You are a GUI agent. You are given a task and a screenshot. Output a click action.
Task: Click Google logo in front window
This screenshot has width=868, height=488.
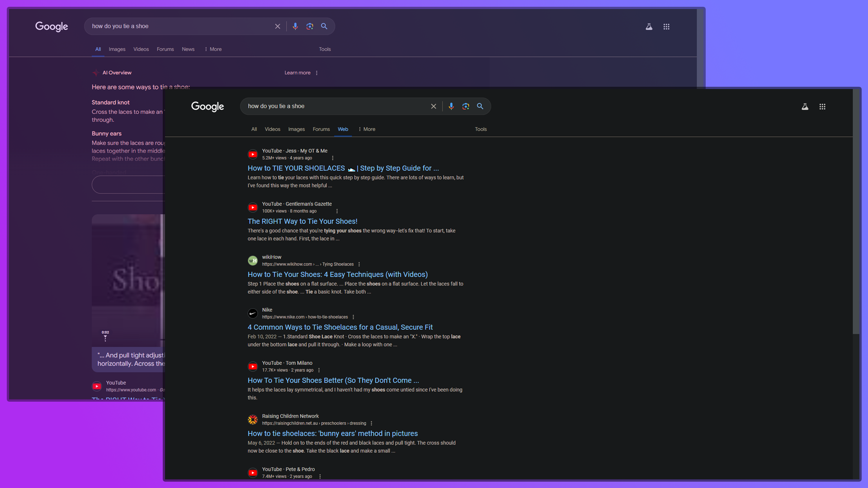[208, 107]
